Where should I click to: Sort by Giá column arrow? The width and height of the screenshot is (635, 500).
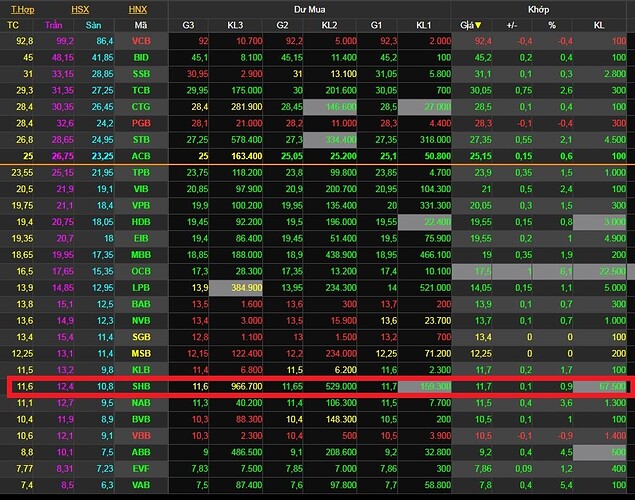(x=478, y=25)
